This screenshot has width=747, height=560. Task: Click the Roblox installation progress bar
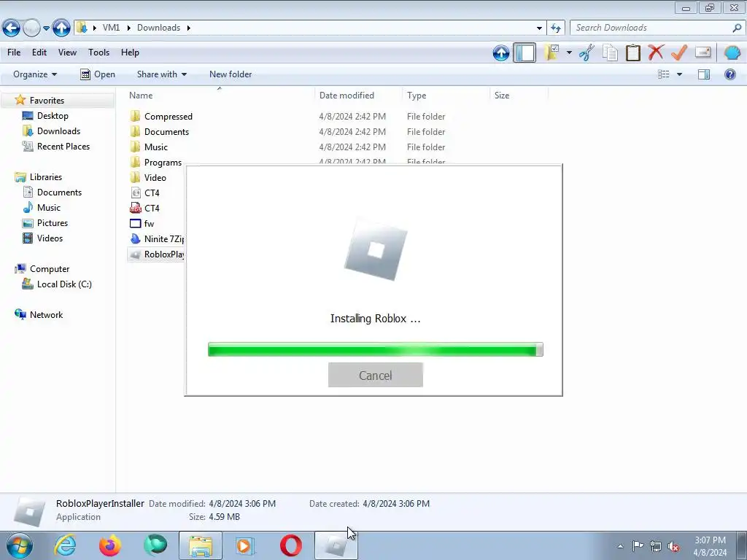[x=376, y=349]
